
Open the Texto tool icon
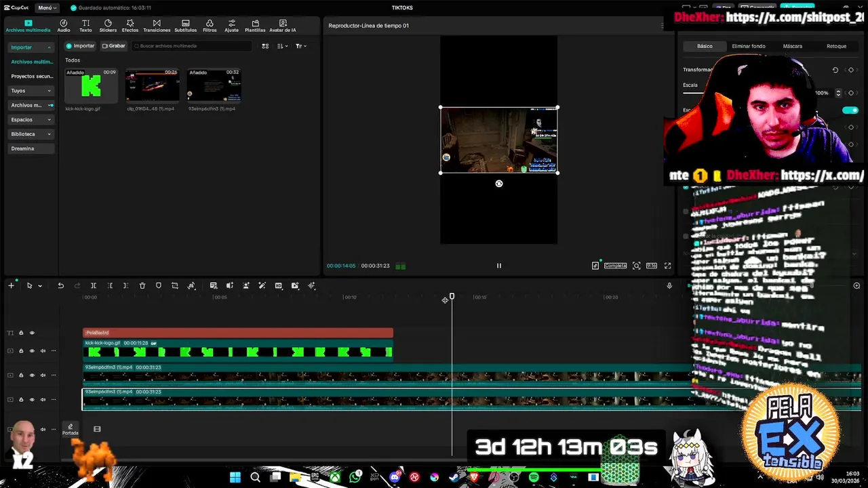pyautogui.click(x=85, y=26)
